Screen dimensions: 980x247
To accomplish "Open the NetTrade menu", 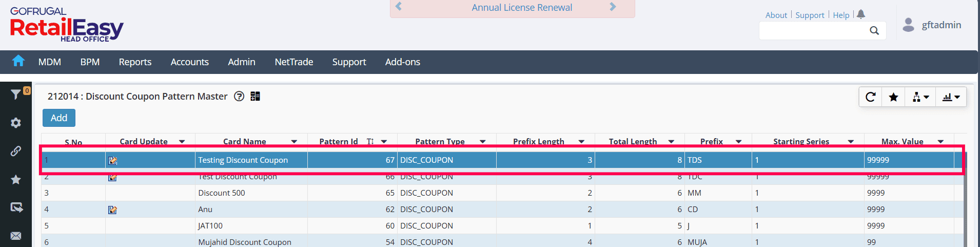I will pos(293,62).
